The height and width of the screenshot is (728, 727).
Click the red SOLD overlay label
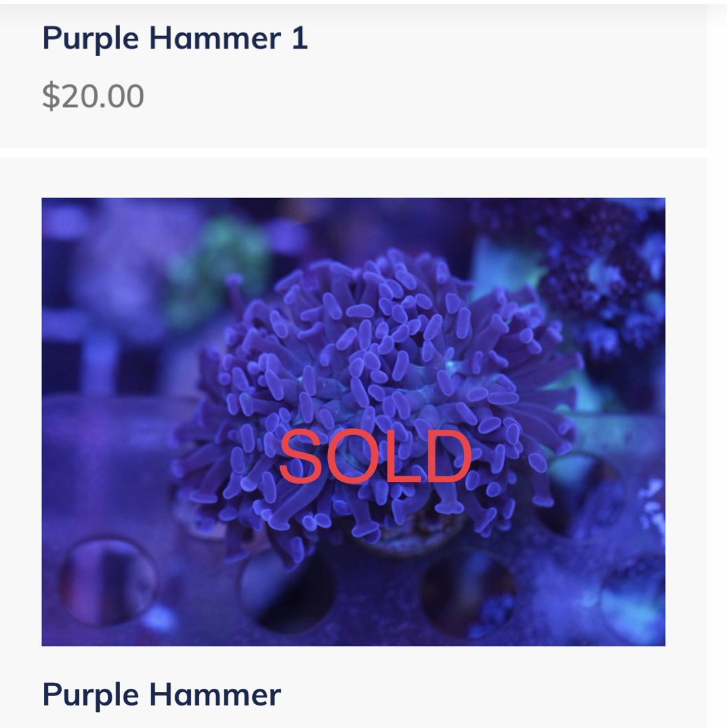[x=374, y=457]
